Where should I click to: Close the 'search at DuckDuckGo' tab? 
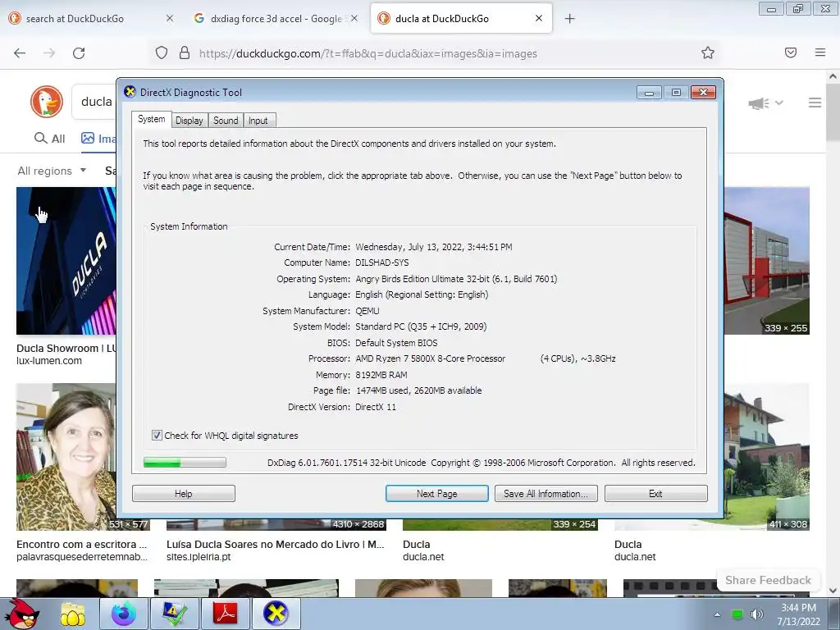pos(169,18)
